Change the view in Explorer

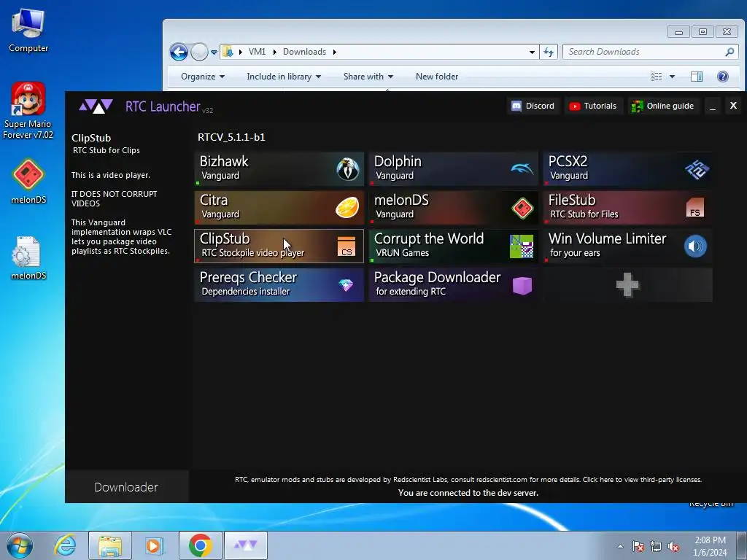pyautogui.click(x=657, y=76)
